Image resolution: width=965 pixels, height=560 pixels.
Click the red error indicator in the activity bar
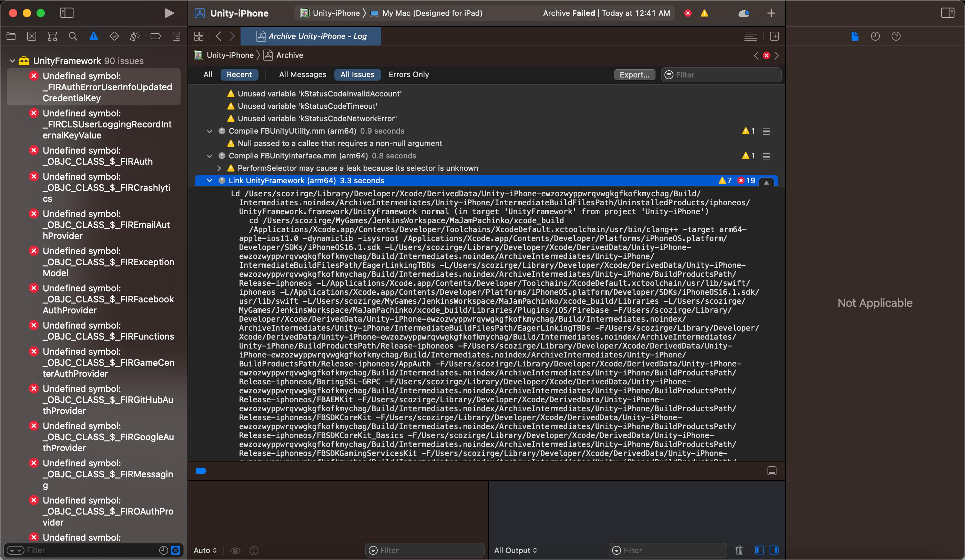coord(688,13)
